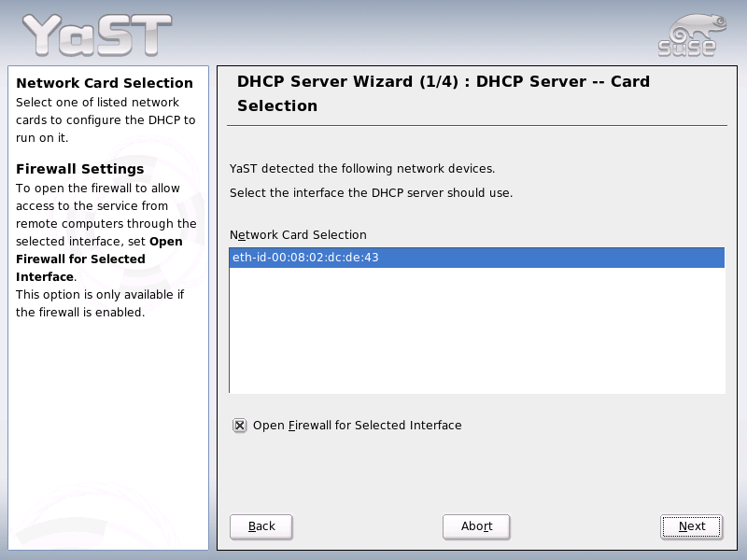Select network card eth-id-00:08:02:dc:de:43
Viewport: 747px width, 560px height.
pos(476,258)
